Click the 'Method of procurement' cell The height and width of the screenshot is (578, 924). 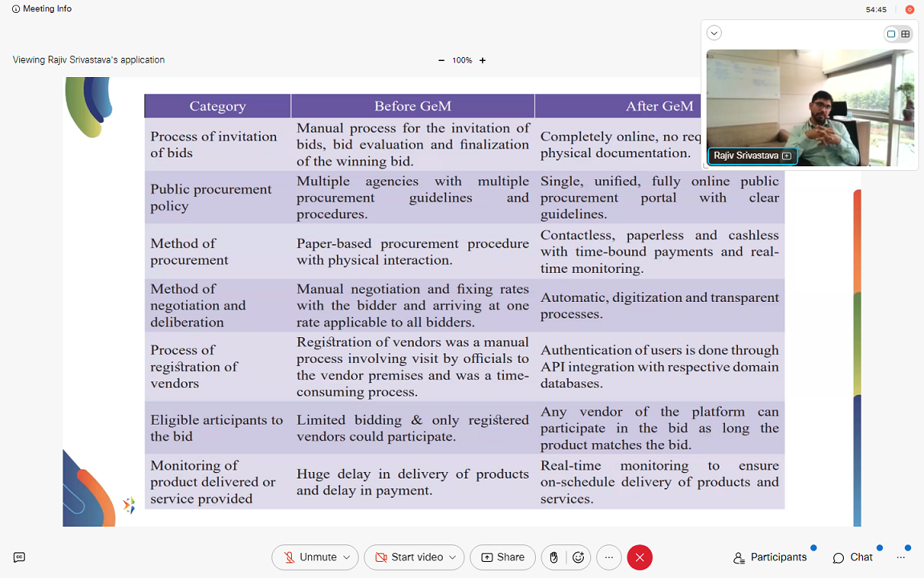pyautogui.click(x=217, y=252)
